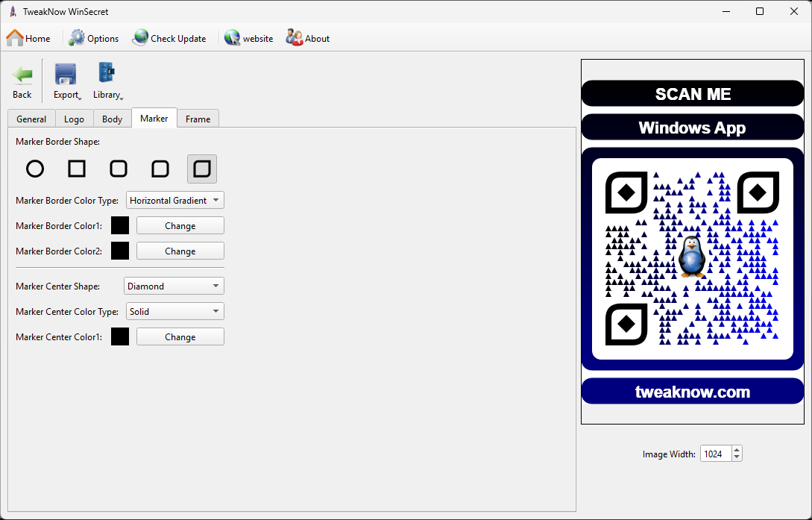The width and height of the screenshot is (812, 520).
Task: Select circle marker border shape
Action: 35,169
